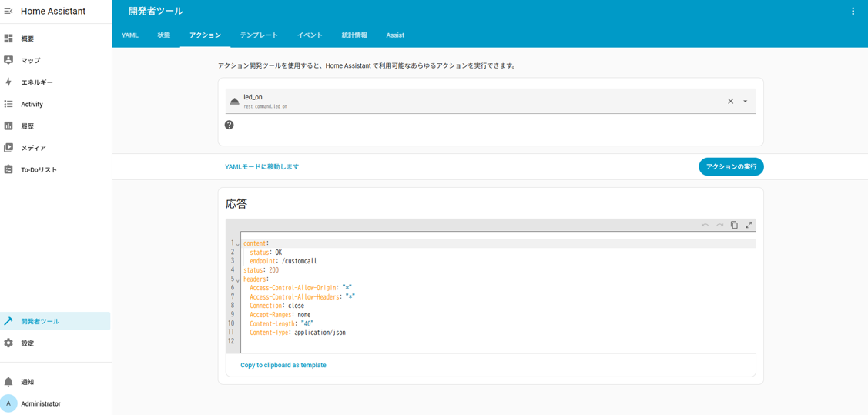Open the 設定 gear icon
The image size is (868, 415).
[x=8, y=343]
